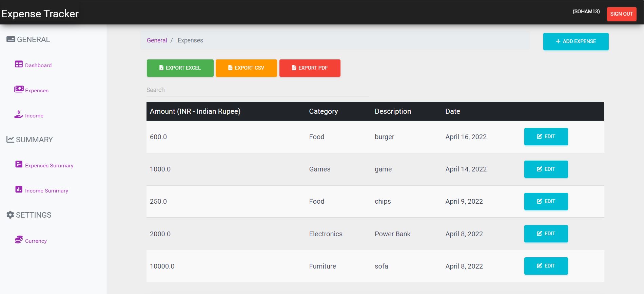Click the GENERAL section card icon
The width and height of the screenshot is (644, 294).
click(11, 39)
